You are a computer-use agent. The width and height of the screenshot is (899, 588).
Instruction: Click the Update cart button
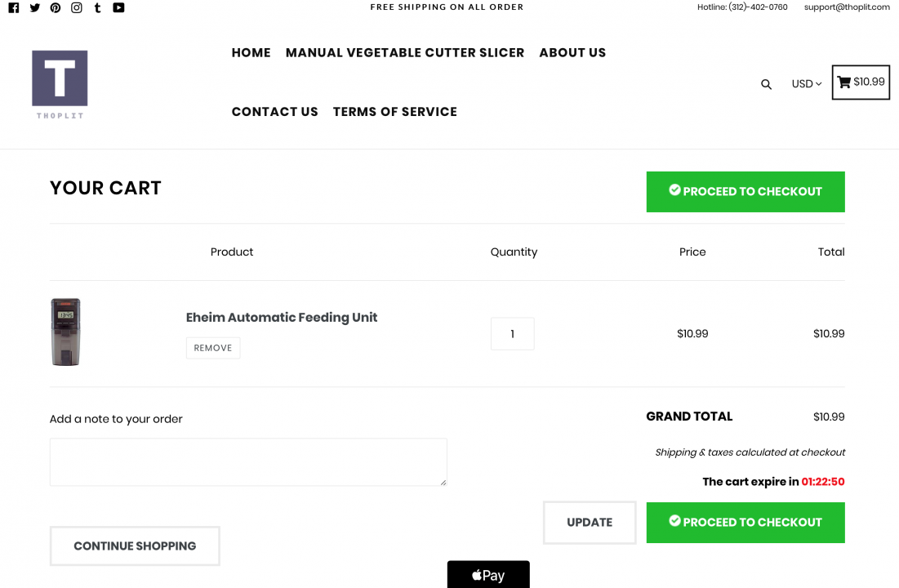pyautogui.click(x=590, y=523)
